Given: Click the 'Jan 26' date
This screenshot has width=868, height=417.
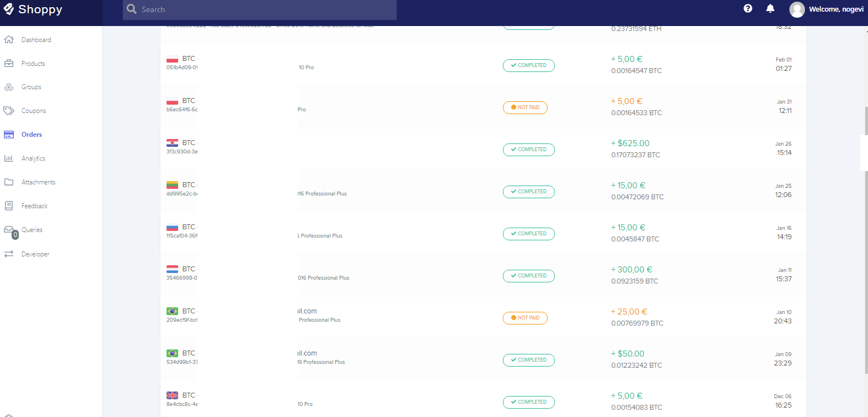Looking at the screenshot, I should pyautogui.click(x=783, y=144).
